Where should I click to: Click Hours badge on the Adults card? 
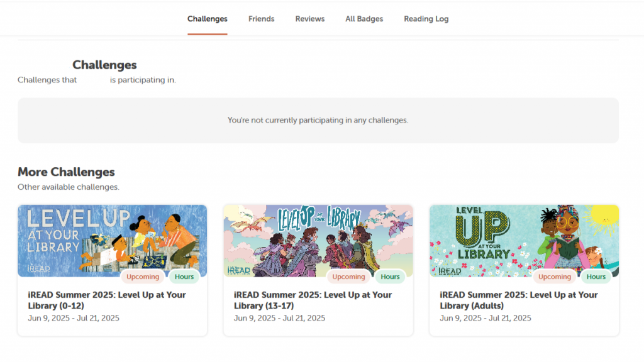point(596,277)
